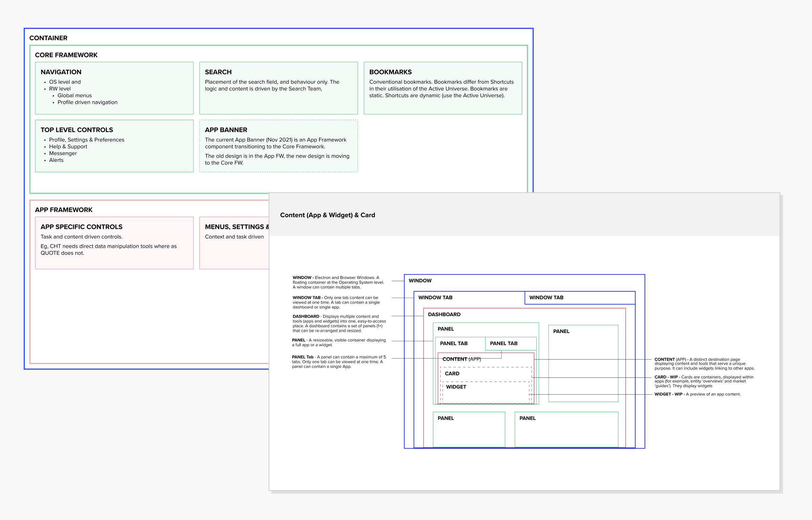
Task: Click the 'Help & Support' bullet
Action: pyautogui.click(x=68, y=147)
